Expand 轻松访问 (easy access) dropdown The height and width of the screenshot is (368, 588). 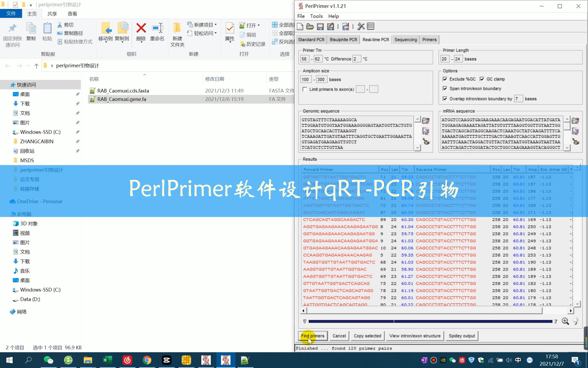click(216, 33)
